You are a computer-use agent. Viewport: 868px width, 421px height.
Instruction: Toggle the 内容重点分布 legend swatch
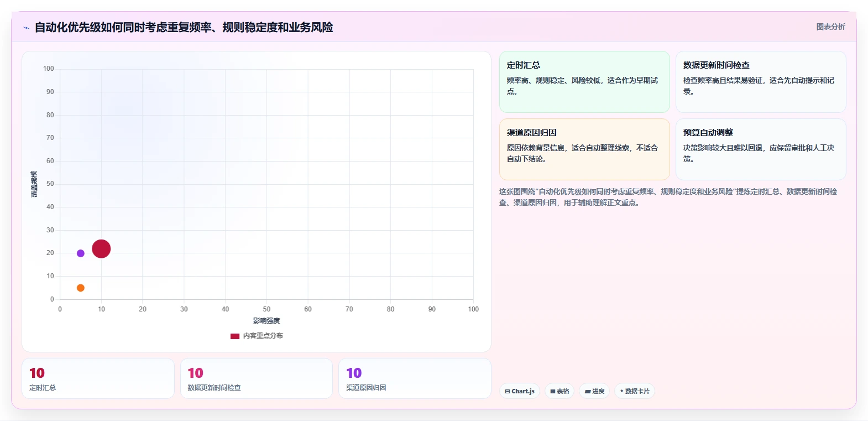coord(235,336)
